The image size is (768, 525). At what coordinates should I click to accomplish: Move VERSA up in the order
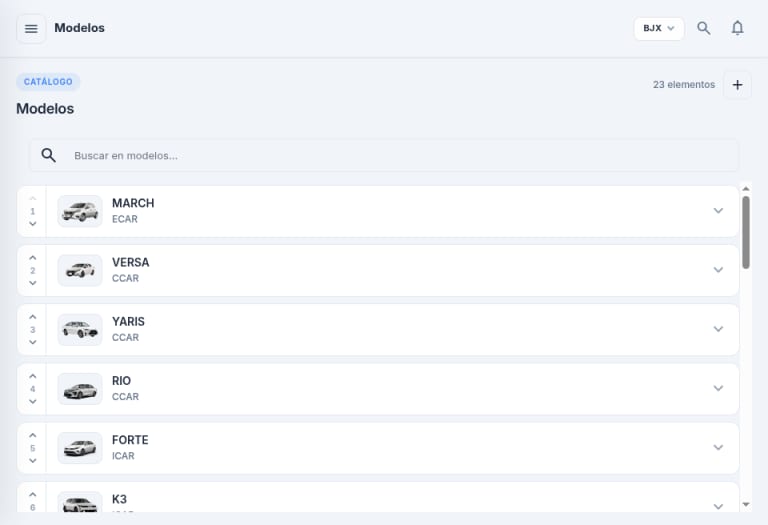(x=33, y=258)
